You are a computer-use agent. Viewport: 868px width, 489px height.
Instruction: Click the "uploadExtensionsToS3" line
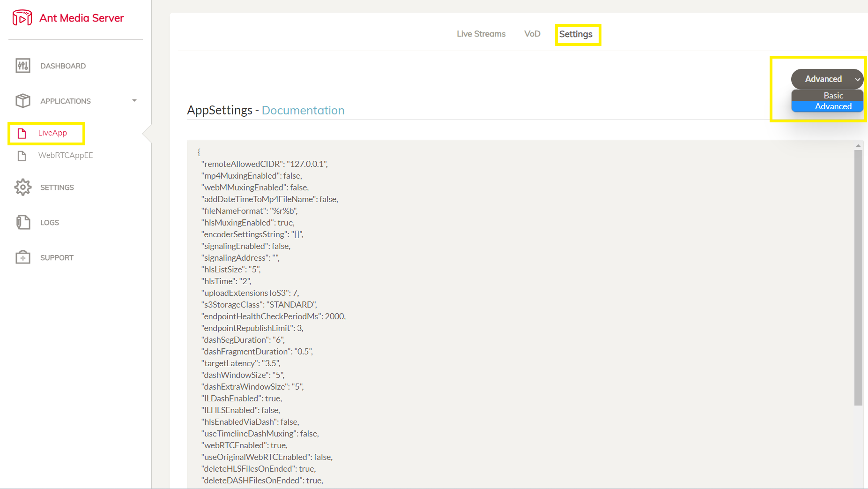(250, 293)
